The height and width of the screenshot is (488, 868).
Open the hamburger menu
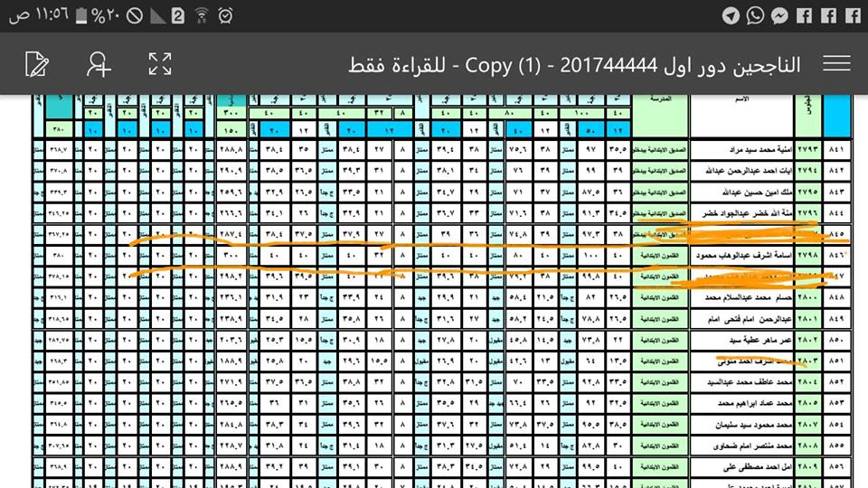coord(836,63)
